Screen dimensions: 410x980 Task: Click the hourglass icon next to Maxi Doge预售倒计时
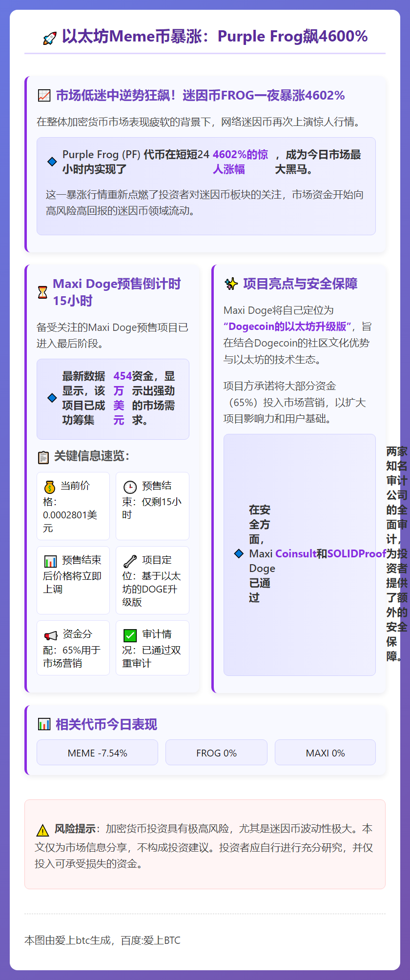pos(43,292)
